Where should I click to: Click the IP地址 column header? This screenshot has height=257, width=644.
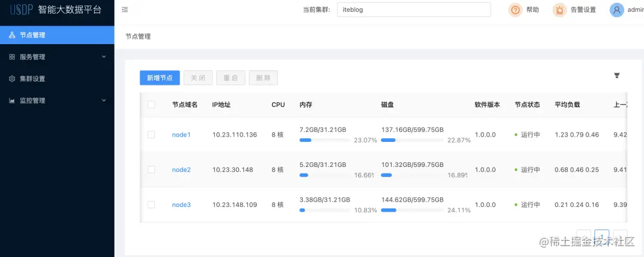click(x=221, y=105)
